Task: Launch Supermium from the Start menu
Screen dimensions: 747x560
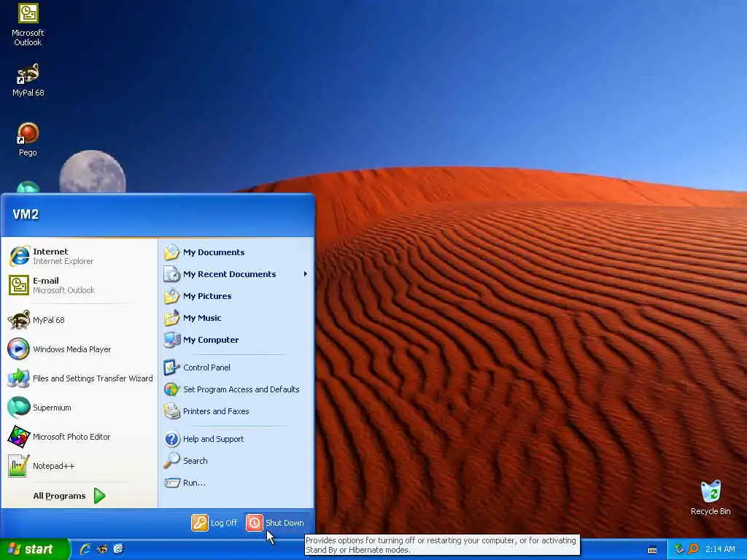Action: 79,408
